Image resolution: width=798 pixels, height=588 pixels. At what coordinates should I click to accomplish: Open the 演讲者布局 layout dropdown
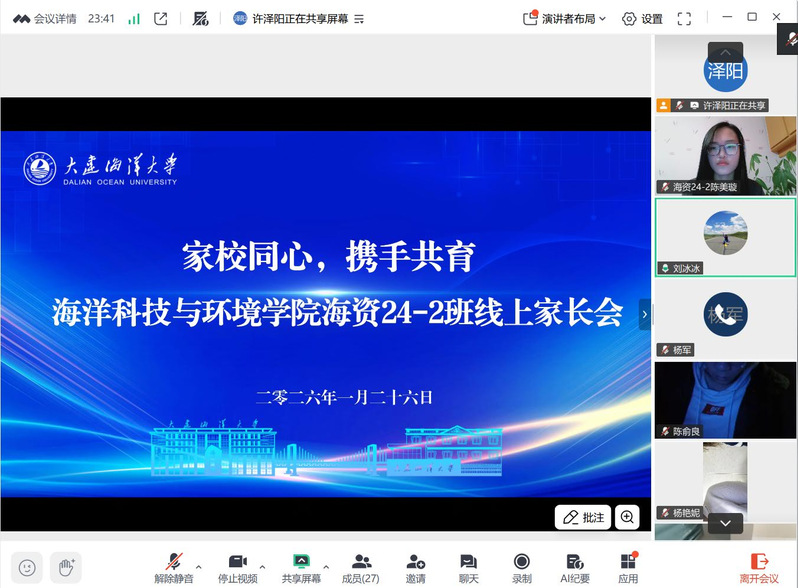click(x=566, y=18)
